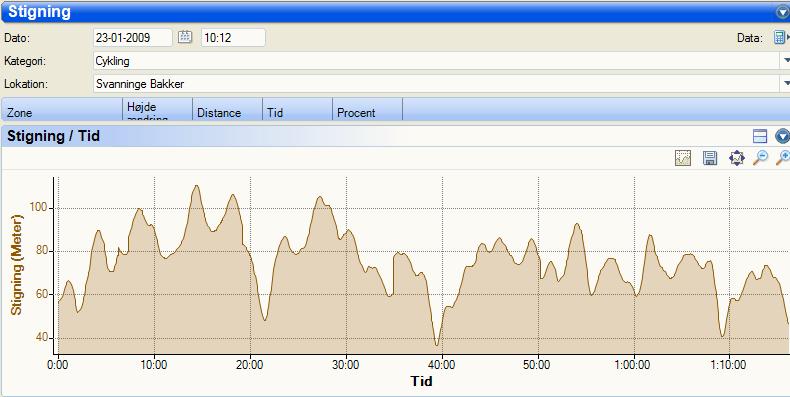Click the 40:00 x-axis tick label
This screenshot has height=397, width=790.
click(x=442, y=364)
